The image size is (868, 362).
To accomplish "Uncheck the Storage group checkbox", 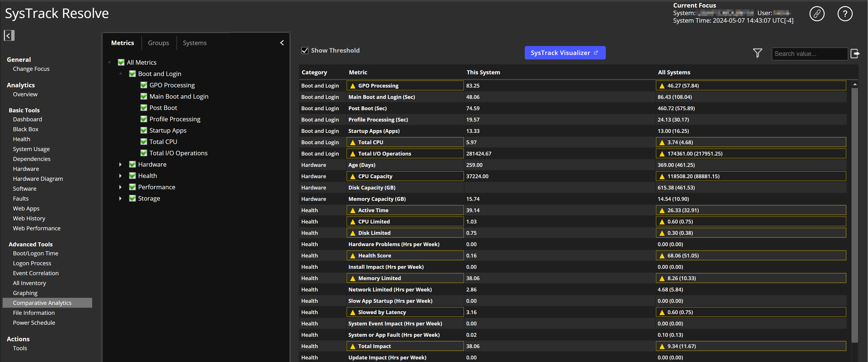I will [132, 198].
